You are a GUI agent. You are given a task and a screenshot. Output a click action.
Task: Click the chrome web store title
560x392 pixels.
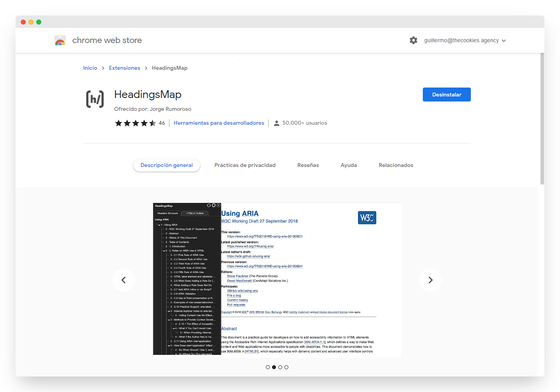click(x=107, y=40)
